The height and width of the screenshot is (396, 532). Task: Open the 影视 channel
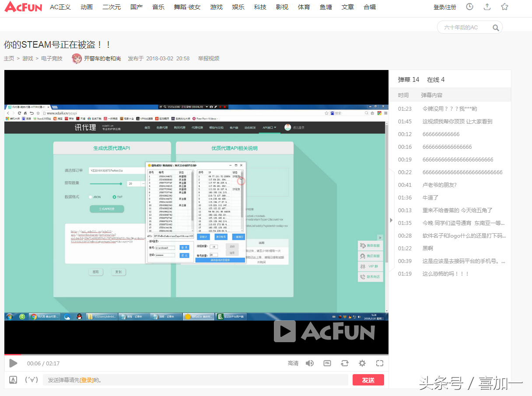pos(282,7)
